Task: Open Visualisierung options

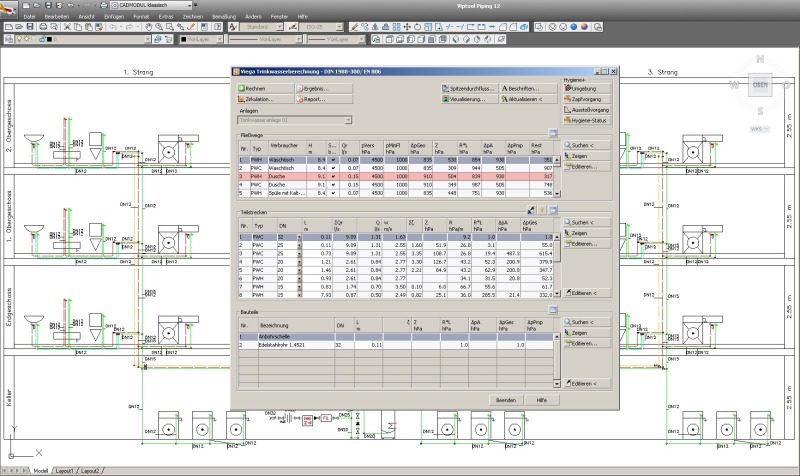Action: click(469, 99)
